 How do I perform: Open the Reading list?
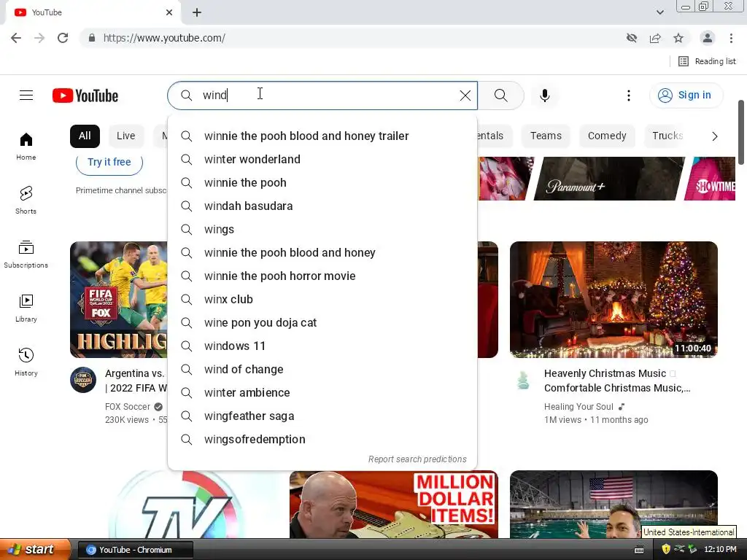pyautogui.click(x=707, y=61)
